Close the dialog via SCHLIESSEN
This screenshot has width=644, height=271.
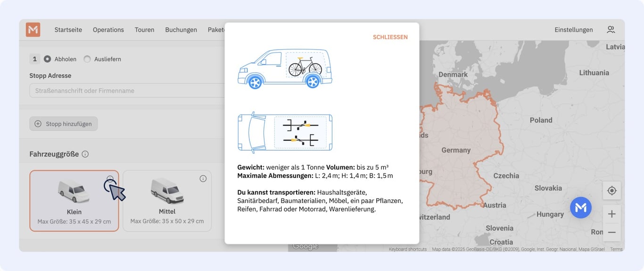[x=390, y=37]
